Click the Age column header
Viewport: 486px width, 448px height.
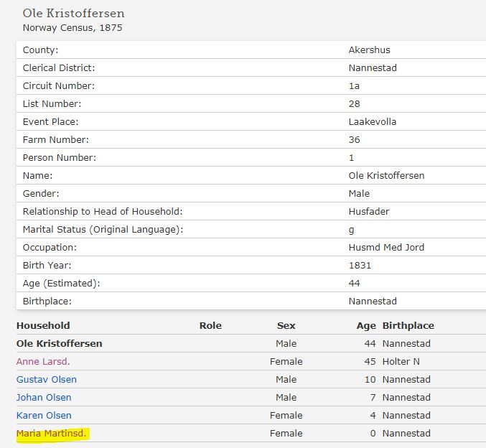point(366,326)
